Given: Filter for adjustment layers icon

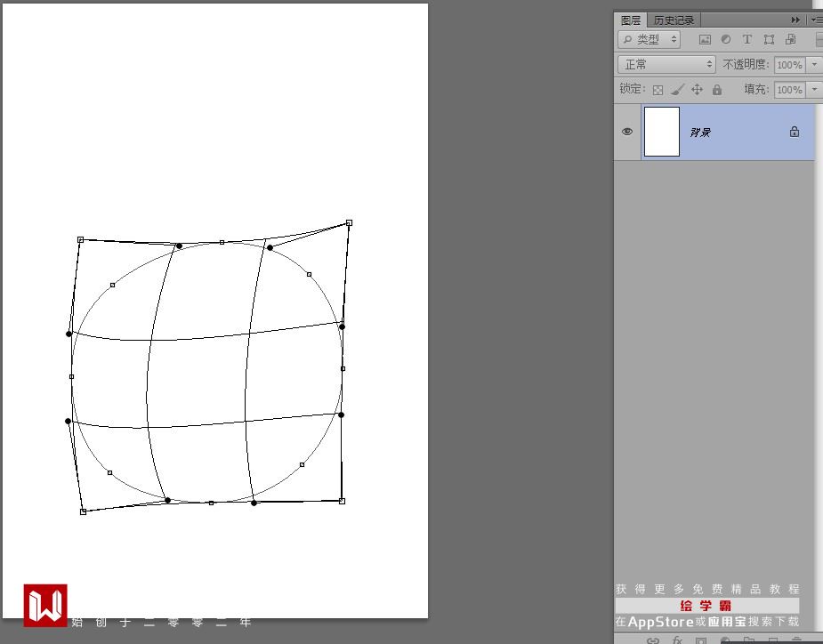Looking at the screenshot, I should 726,39.
